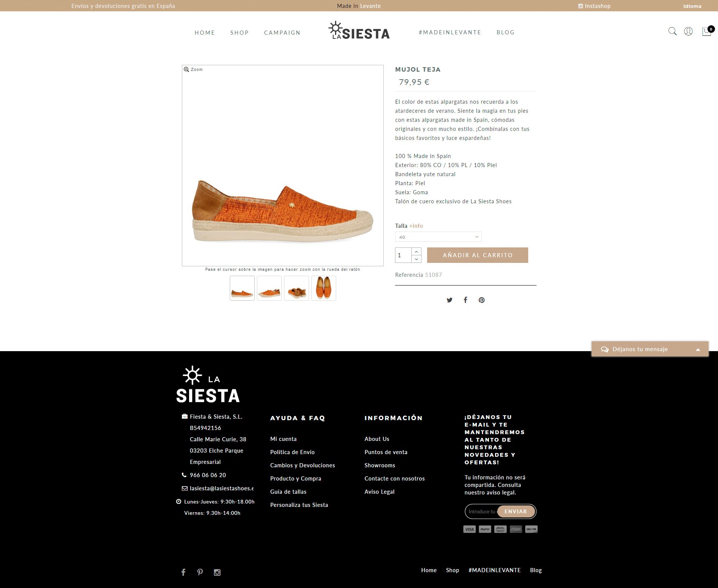Screen dimensions: 718x588
Task: Pin product on Pinterest
Action: pyautogui.click(x=481, y=300)
